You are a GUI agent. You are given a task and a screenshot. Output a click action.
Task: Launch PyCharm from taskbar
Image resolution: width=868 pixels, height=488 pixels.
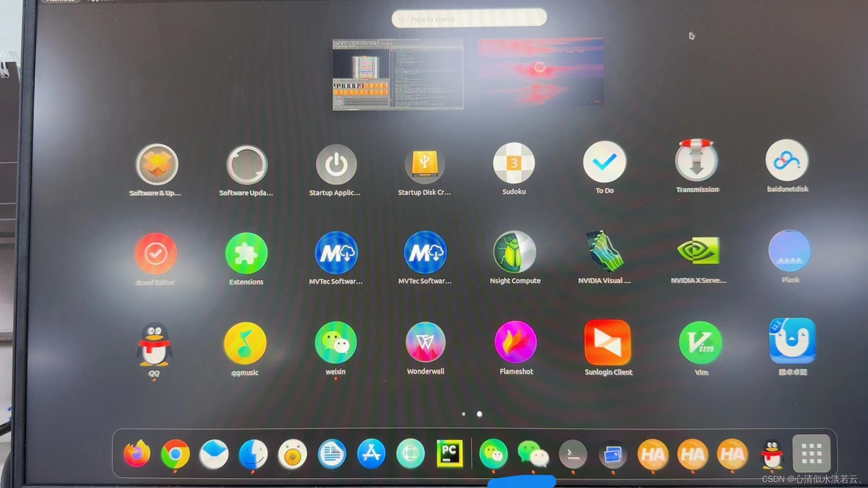449,454
